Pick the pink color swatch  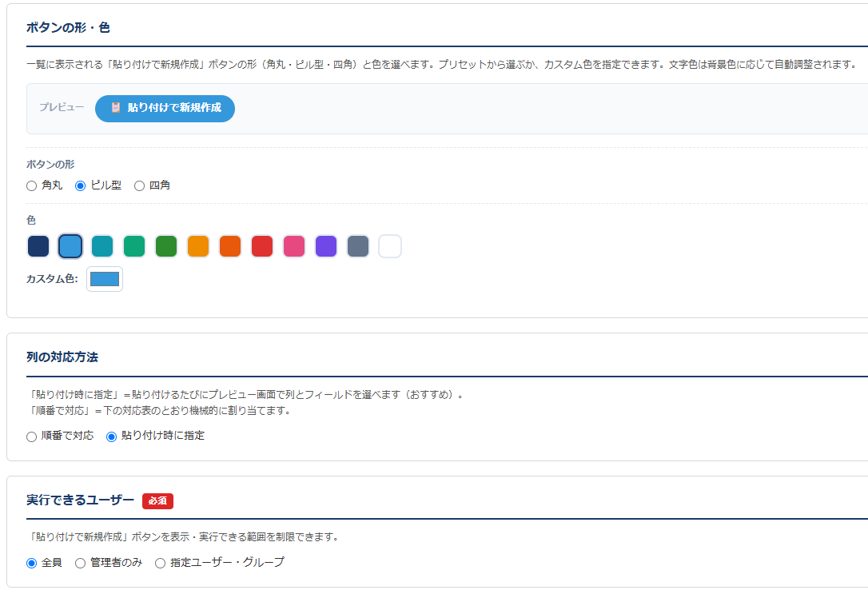pyautogui.click(x=294, y=246)
